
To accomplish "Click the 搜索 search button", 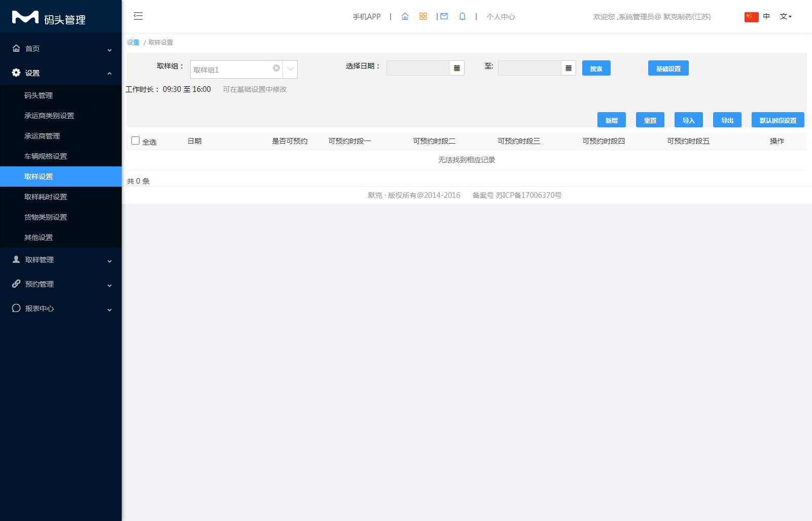I will pyautogui.click(x=596, y=68).
